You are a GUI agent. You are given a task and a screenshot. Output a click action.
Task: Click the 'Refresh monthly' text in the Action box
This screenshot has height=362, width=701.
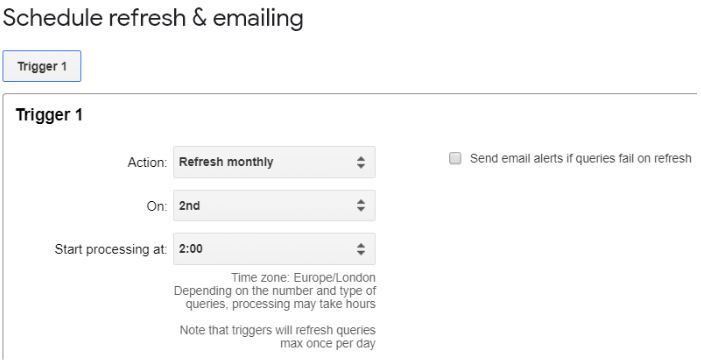pos(226,162)
